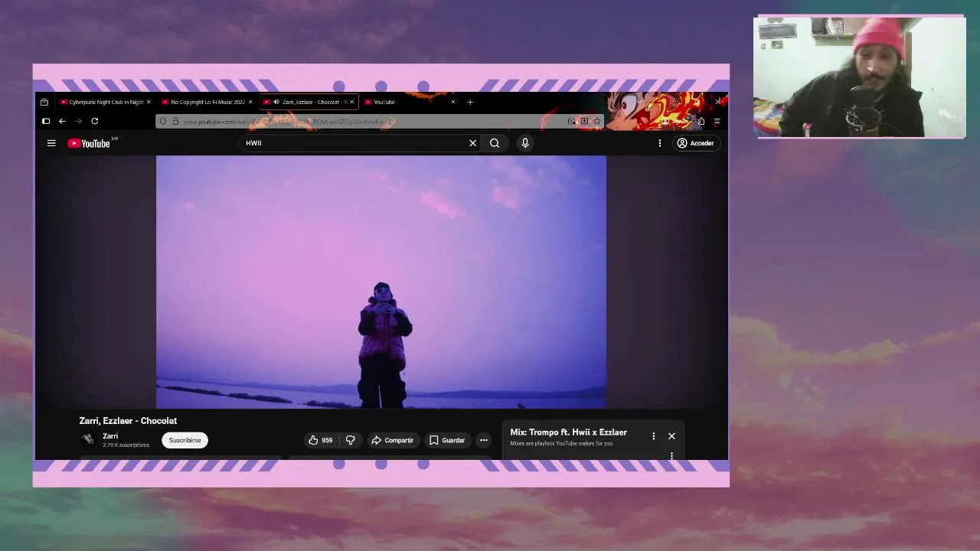Screen dimensions: 980x551
Task: Close the Zarri Chocolat tab
Action: tap(352, 102)
